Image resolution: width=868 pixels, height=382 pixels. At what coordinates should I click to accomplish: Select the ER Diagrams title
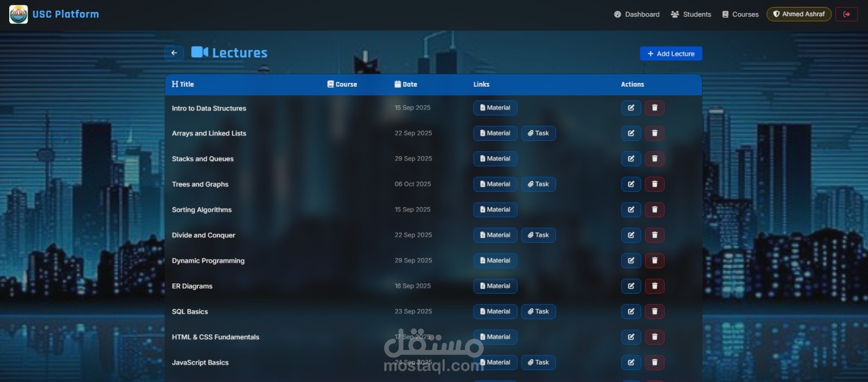click(x=192, y=286)
